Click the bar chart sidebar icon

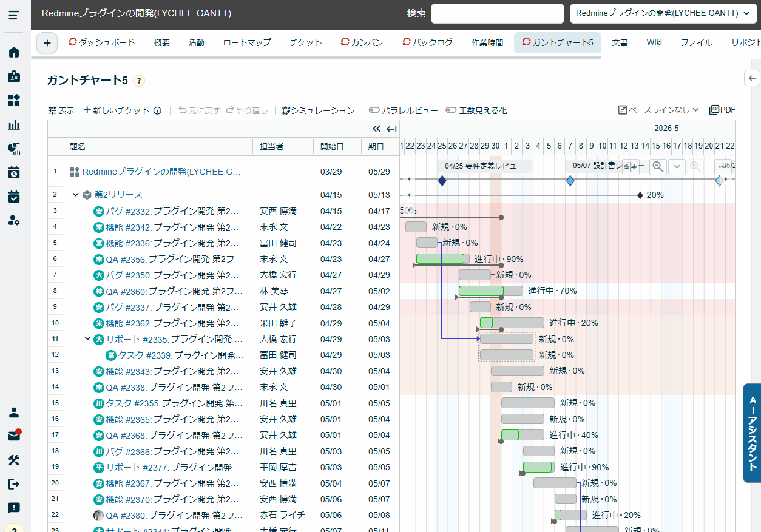(x=14, y=125)
